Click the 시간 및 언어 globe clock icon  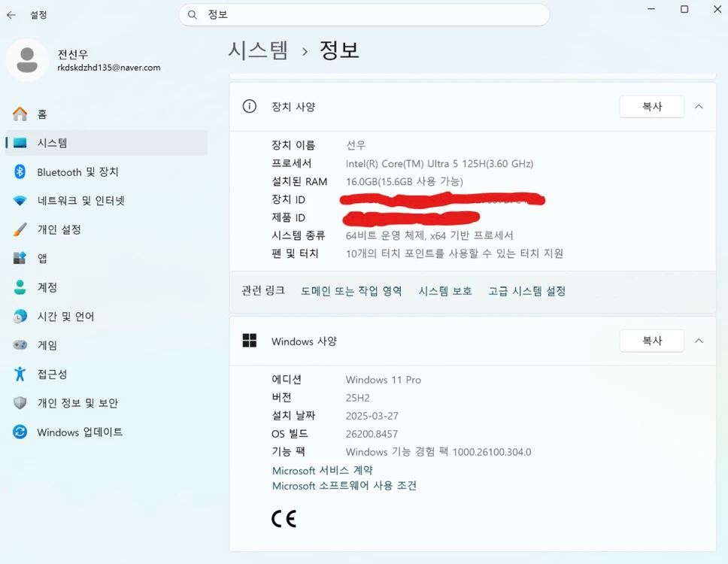tap(20, 316)
